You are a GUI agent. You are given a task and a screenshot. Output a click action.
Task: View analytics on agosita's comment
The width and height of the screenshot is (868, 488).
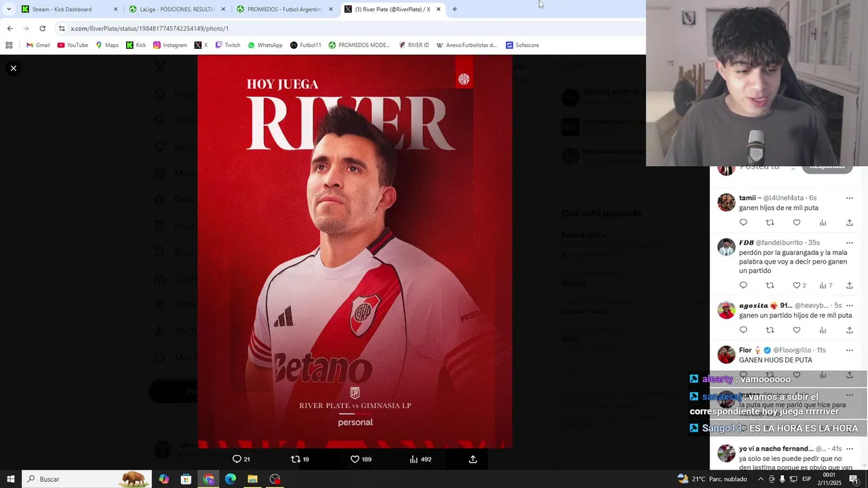coord(823,330)
